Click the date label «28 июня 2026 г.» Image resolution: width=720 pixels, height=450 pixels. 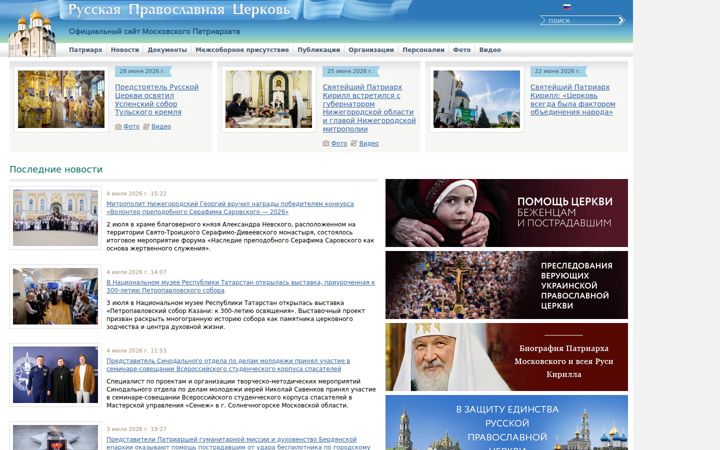pos(144,71)
